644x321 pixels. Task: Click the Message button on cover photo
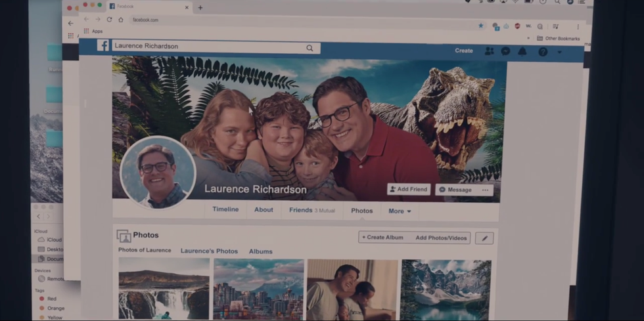[455, 190]
